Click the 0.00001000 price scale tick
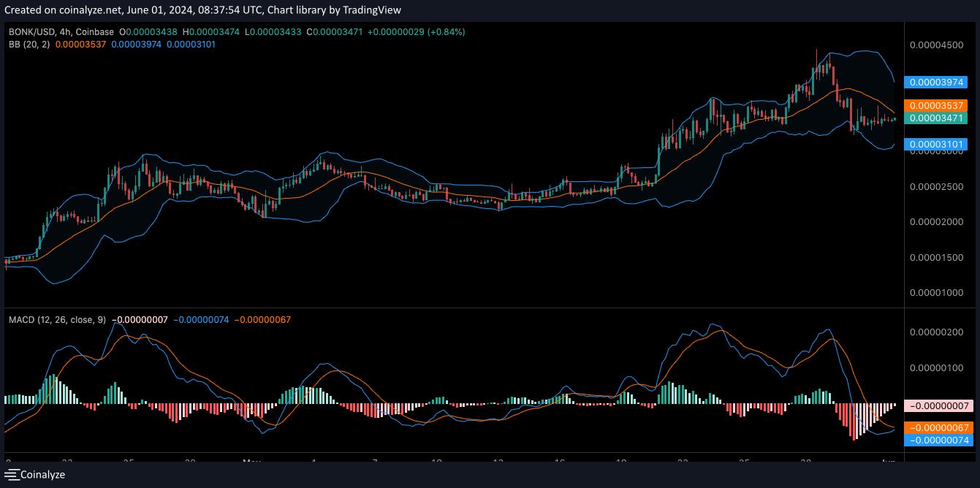Image resolution: width=980 pixels, height=488 pixels. (x=935, y=294)
